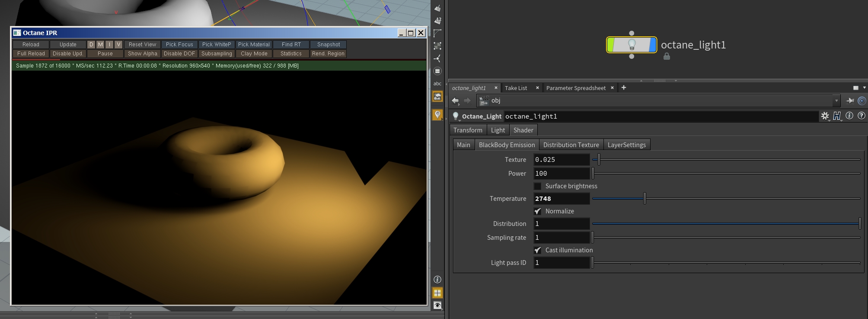Image resolution: width=868 pixels, height=319 pixels.
Task: Select the Shader tab
Action: click(x=523, y=130)
